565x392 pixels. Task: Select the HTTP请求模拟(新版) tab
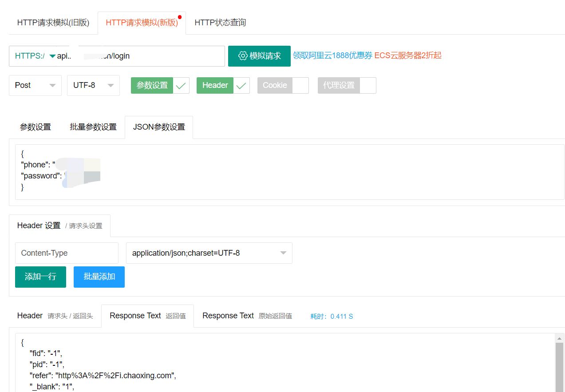pos(142,23)
